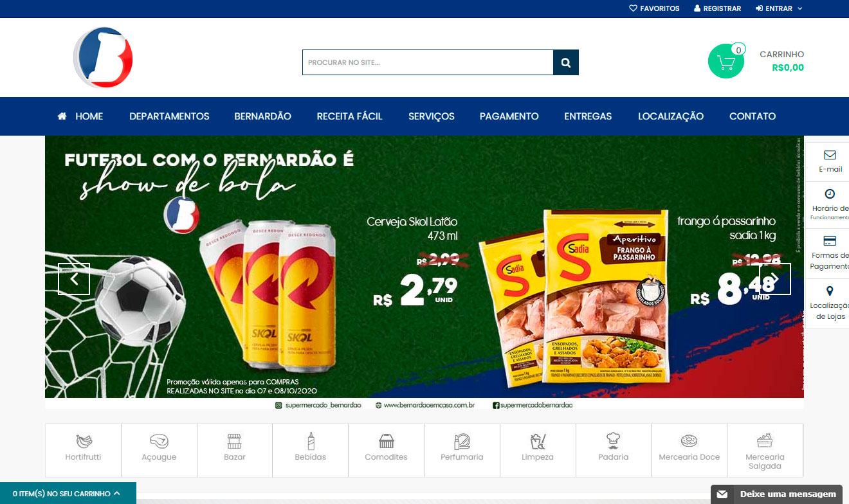This screenshot has height=504, width=849.
Task: Show next banner slide arrow
Action: point(775,279)
